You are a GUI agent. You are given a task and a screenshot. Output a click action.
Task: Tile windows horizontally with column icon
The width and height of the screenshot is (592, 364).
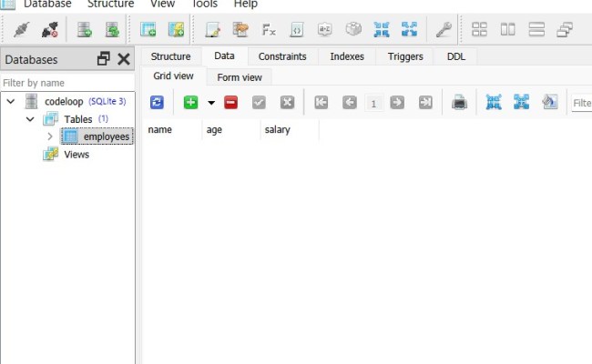click(x=508, y=29)
